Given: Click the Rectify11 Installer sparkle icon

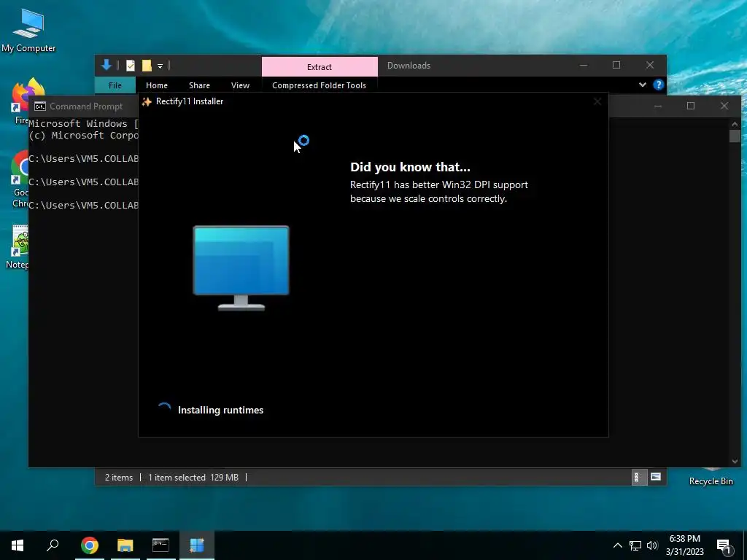Looking at the screenshot, I should (147, 101).
